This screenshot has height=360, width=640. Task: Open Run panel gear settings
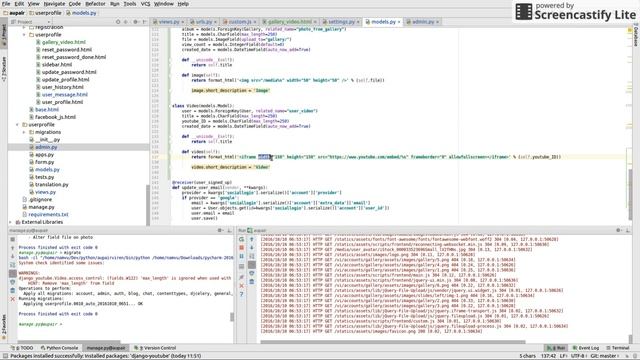point(619,230)
